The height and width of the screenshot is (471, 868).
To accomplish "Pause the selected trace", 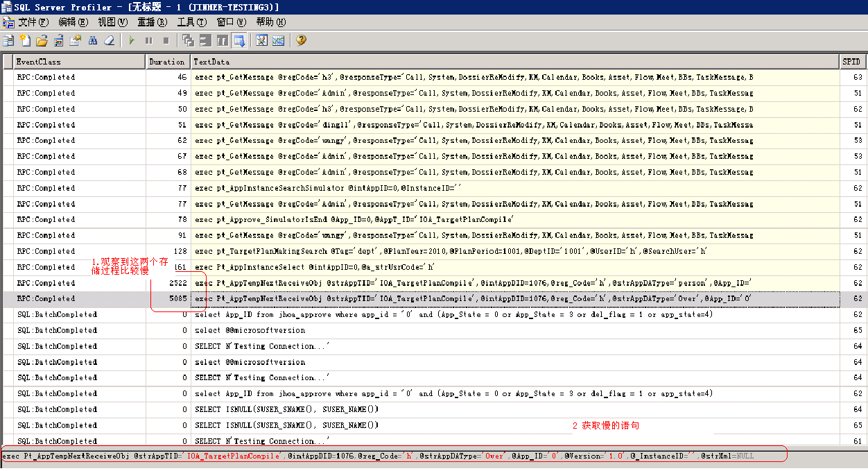I will click(x=148, y=41).
